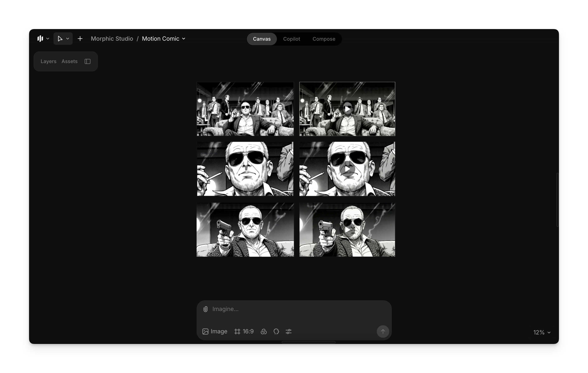
Task: Open the Morphic logo menu
Action: (x=43, y=39)
